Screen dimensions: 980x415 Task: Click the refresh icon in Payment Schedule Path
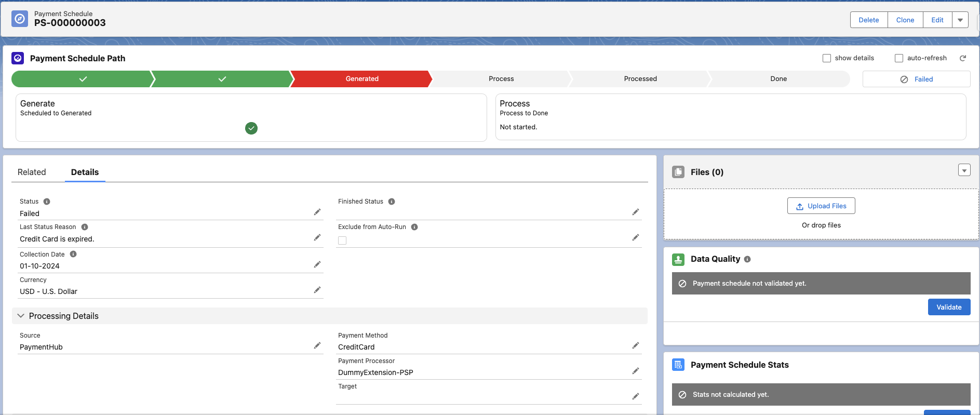click(962, 58)
